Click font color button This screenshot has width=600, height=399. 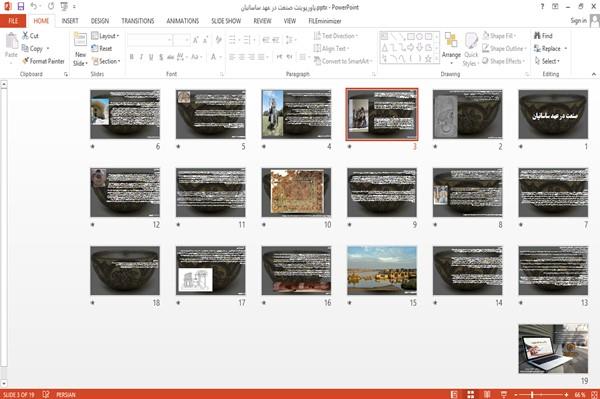[x=214, y=57]
